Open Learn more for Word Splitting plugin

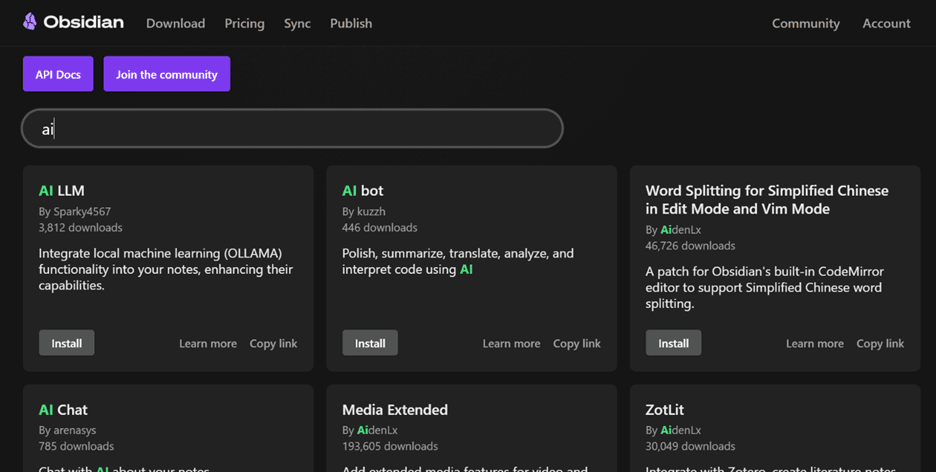[815, 344]
